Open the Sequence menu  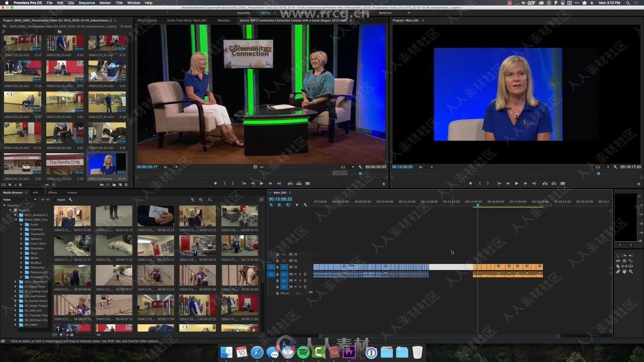(x=87, y=3)
